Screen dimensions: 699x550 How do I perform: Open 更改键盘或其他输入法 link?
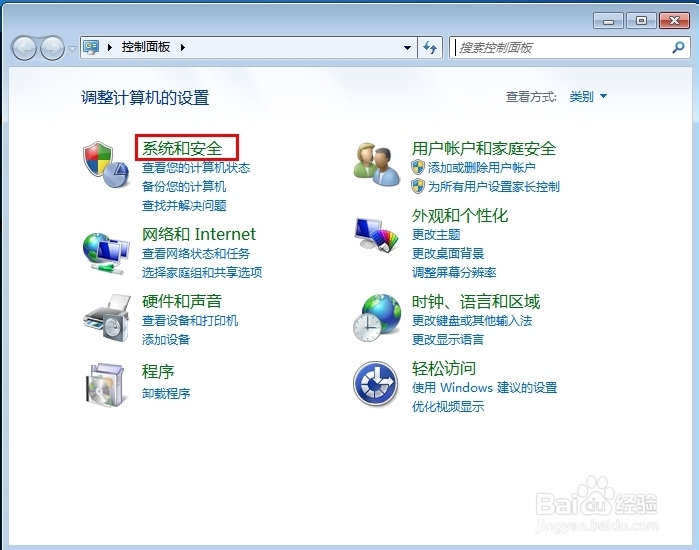[472, 320]
